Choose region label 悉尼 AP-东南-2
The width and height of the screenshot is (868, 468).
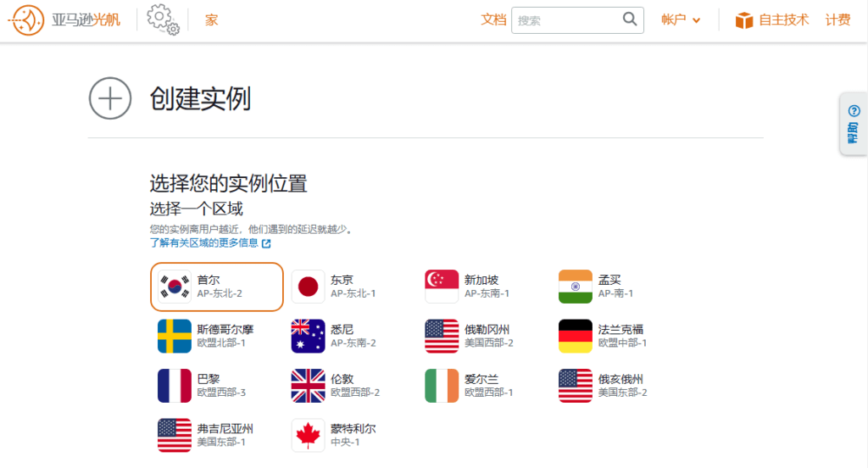point(353,337)
